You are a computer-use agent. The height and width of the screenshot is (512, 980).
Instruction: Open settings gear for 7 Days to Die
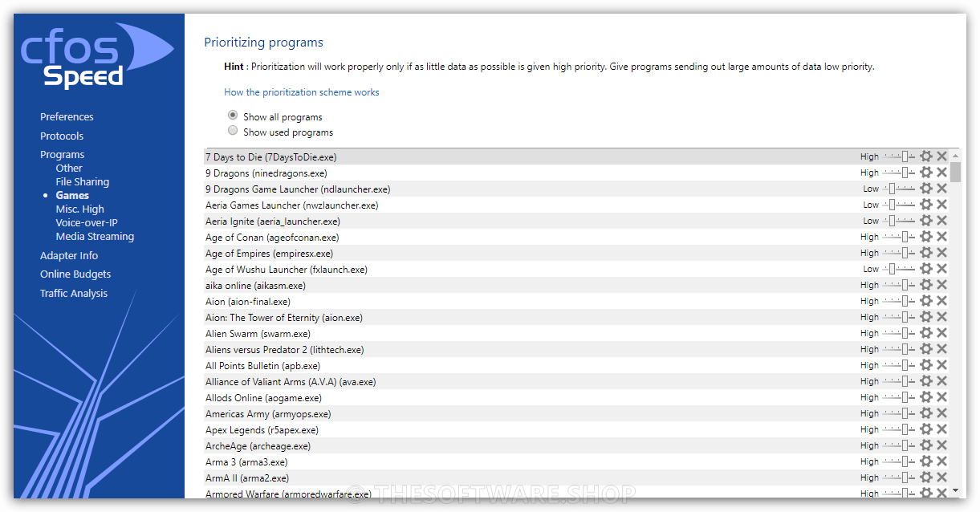click(926, 156)
